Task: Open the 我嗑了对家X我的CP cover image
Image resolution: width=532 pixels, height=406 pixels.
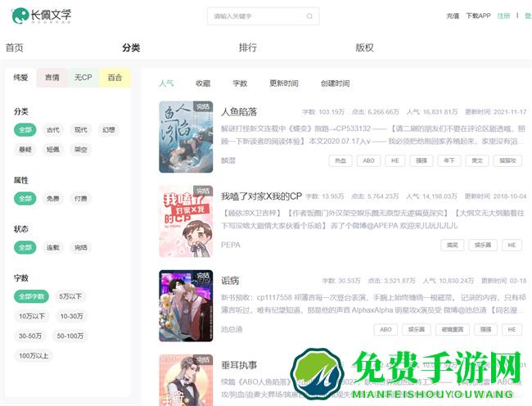Action: 186,221
